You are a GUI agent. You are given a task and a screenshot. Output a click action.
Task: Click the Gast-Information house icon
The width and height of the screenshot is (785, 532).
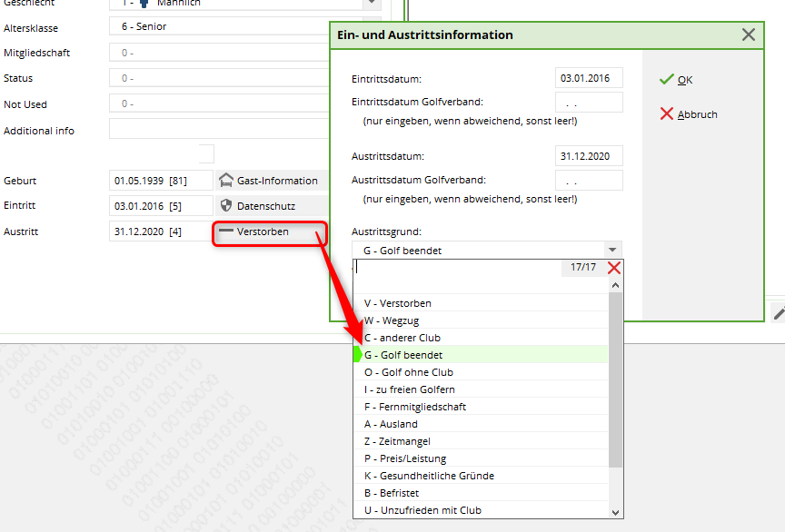coord(226,181)
